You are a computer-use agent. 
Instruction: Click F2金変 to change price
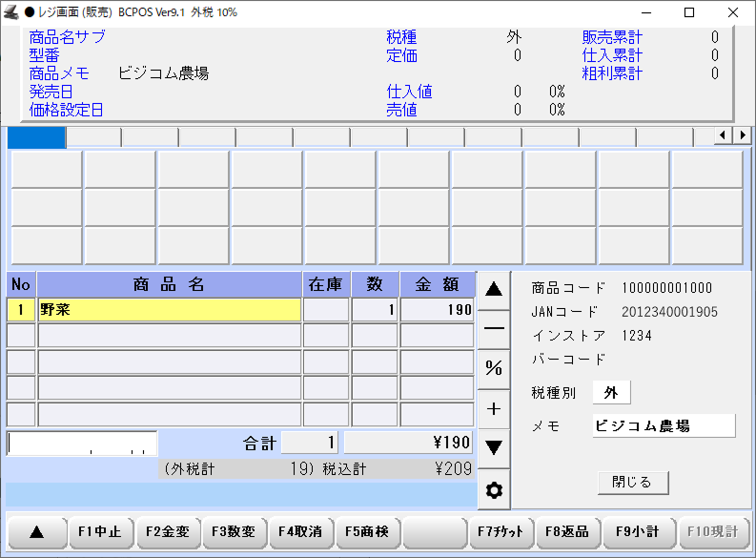pyautogui.click(x=167, y=532)
